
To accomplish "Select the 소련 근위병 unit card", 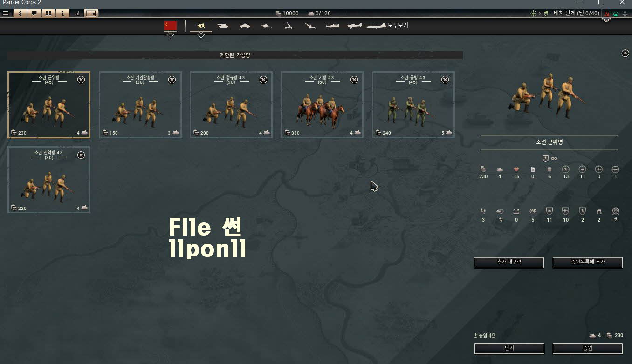I will click(x=49, y=105).
